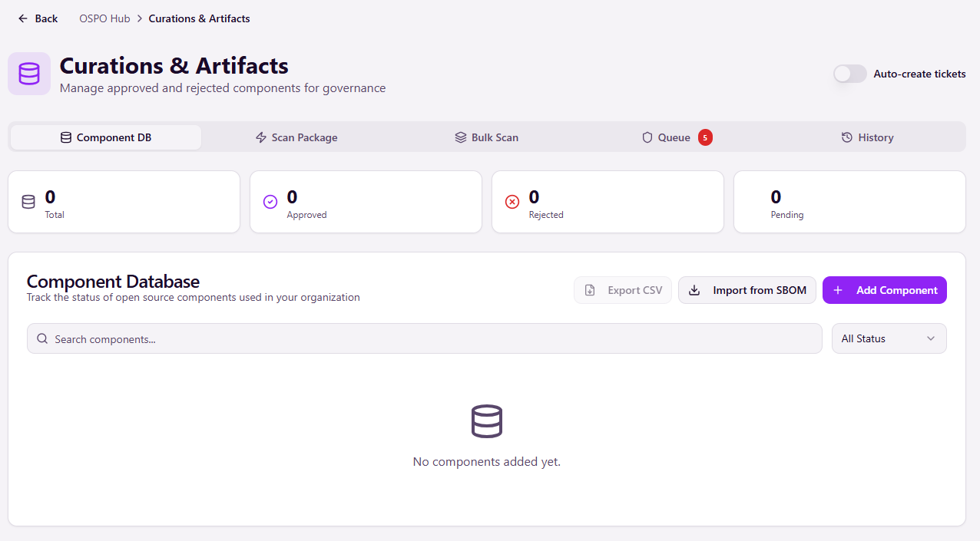Select the Pending count card
The width and height of the screenshot is (980, 541).
pos(849,202)
